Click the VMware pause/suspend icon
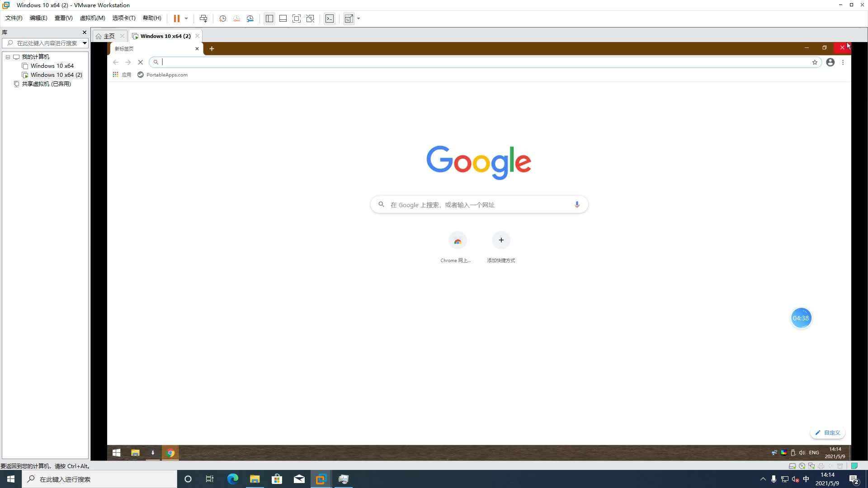Viewport: 868px width, 488px height. tap(176, 19)
